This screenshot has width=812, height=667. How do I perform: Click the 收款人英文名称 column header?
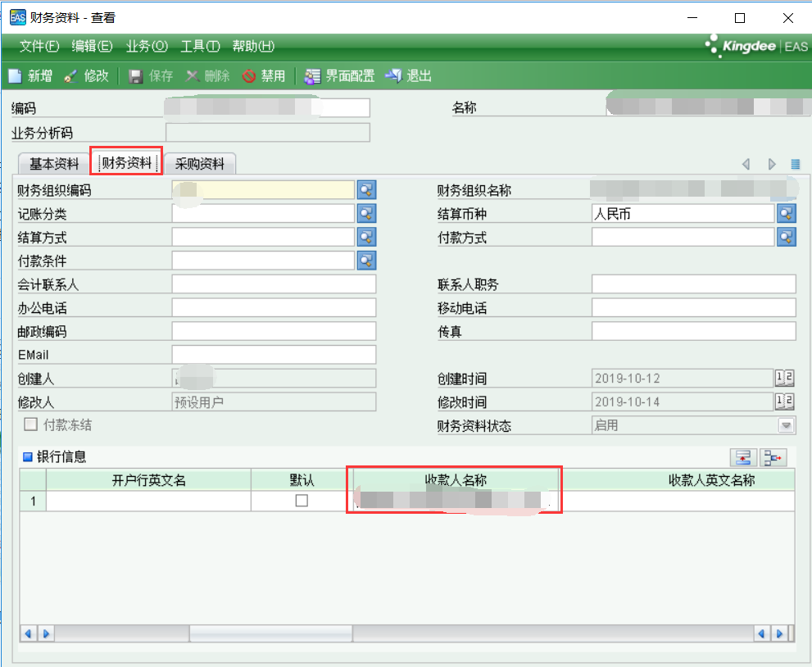pyautogui.click(x=678, y=480)
